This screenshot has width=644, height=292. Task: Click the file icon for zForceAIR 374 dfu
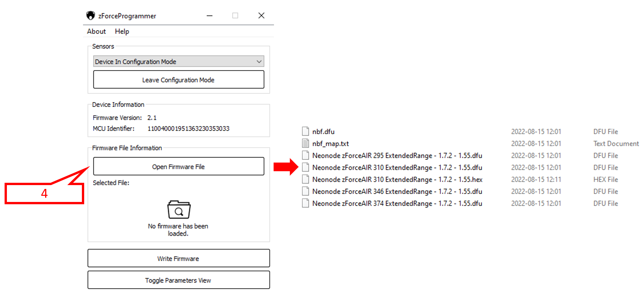pos(305,203)
